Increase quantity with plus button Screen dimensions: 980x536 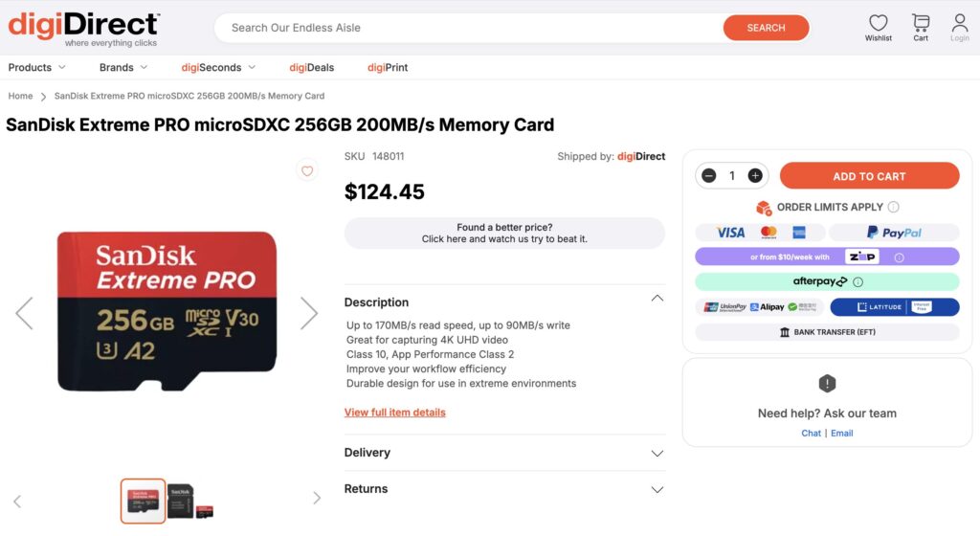(x=755, y=176)
